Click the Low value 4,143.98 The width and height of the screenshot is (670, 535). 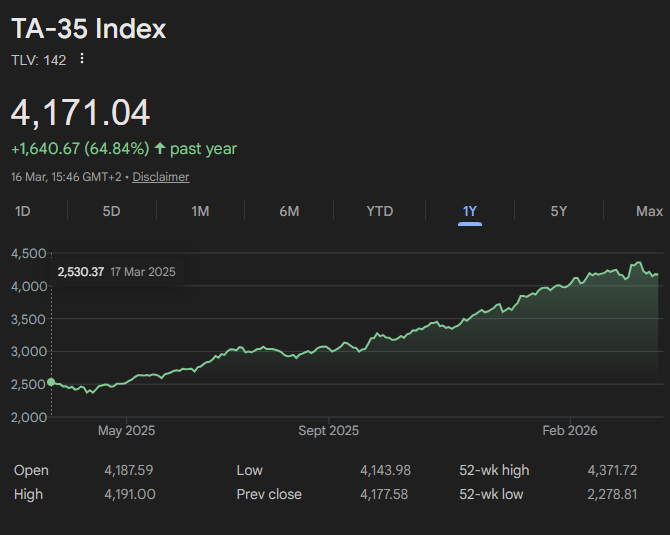coord(385,470)
